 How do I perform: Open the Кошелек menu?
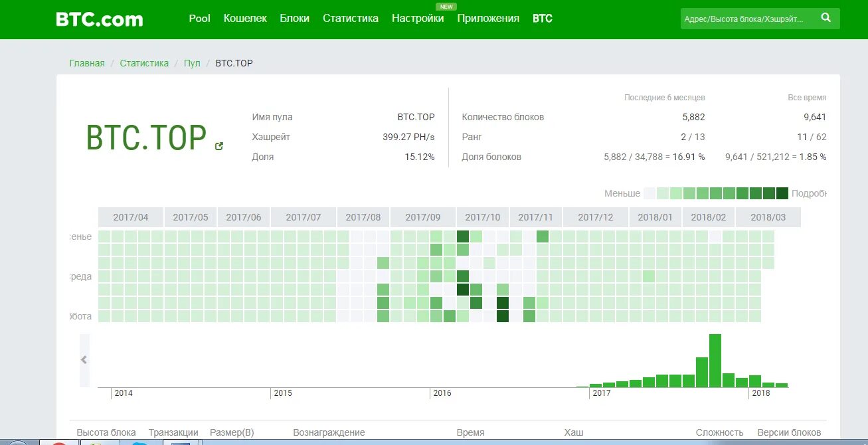tap(245, 19)
